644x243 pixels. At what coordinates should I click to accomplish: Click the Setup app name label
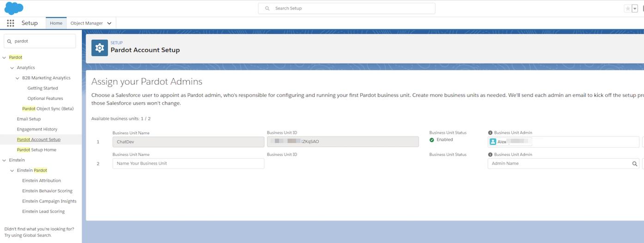[30, 23]
